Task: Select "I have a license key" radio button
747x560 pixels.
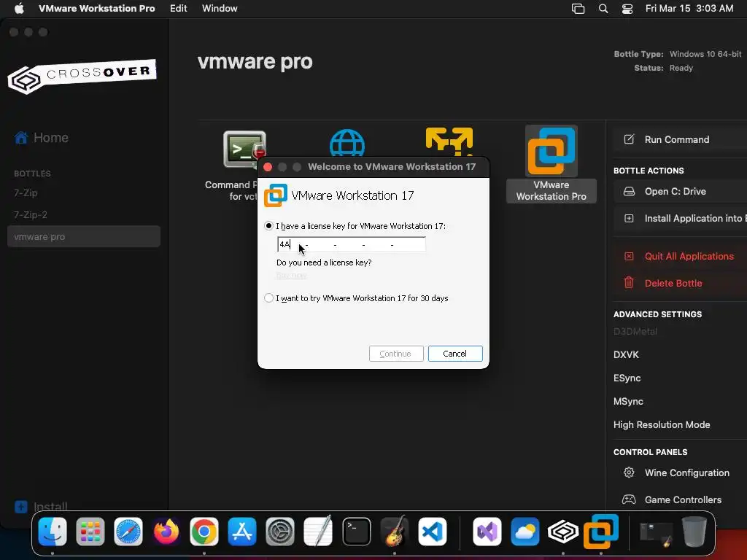Action: point(268,226)
